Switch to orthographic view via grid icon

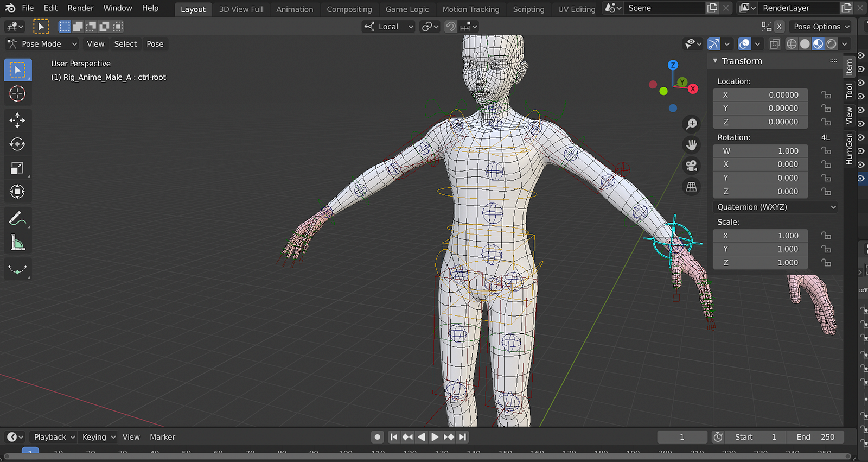point(691,187)
